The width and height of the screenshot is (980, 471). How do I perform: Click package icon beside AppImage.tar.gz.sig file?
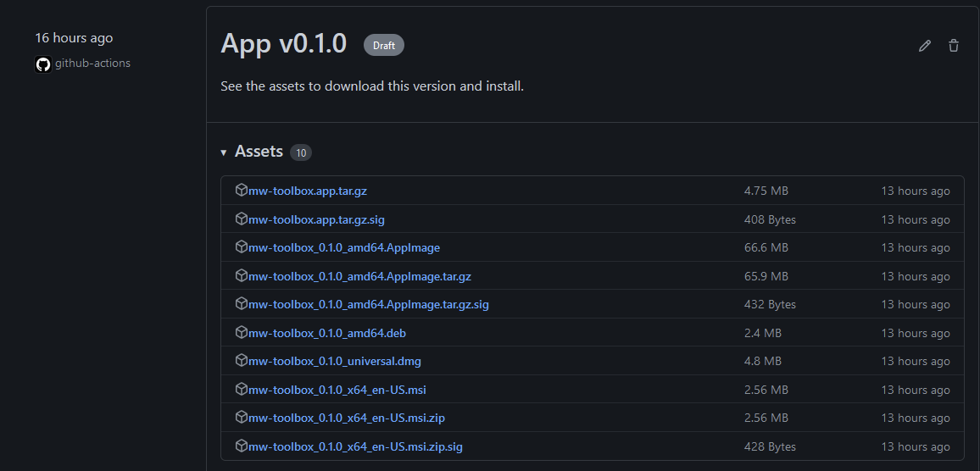click(x=242, y=303)
